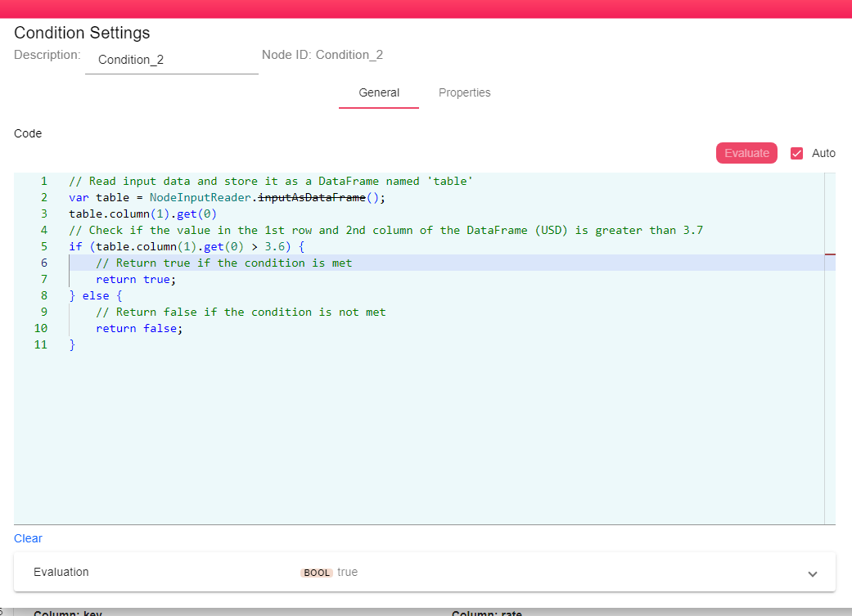Screen dimensions: 852x616
Task: Click the 'return false;' statement
Action: [139, 328]
